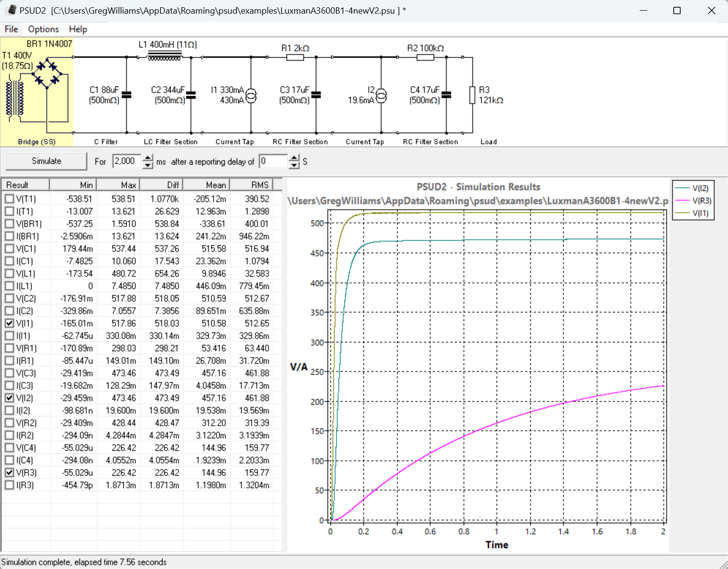This screenshot has width=728, height=569.
Task: Select the C1 88uF capacitor symbol
Action: pyautogui.click(x=126, y=95)
